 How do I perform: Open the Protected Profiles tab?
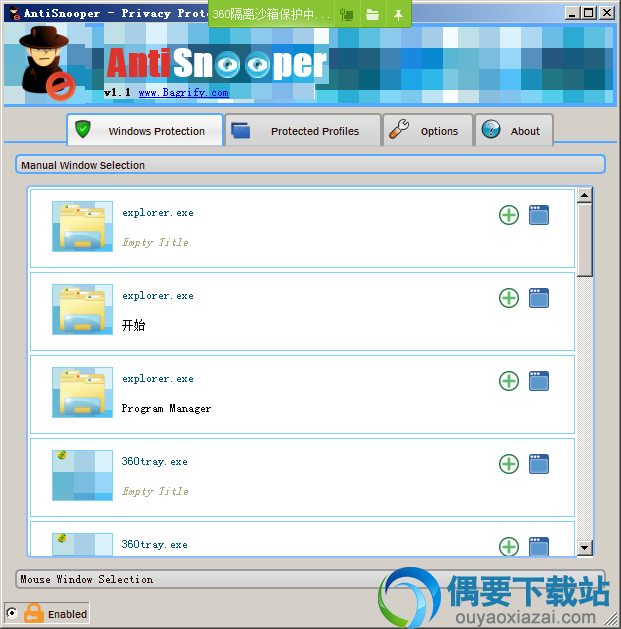click(x=302, y=131)
